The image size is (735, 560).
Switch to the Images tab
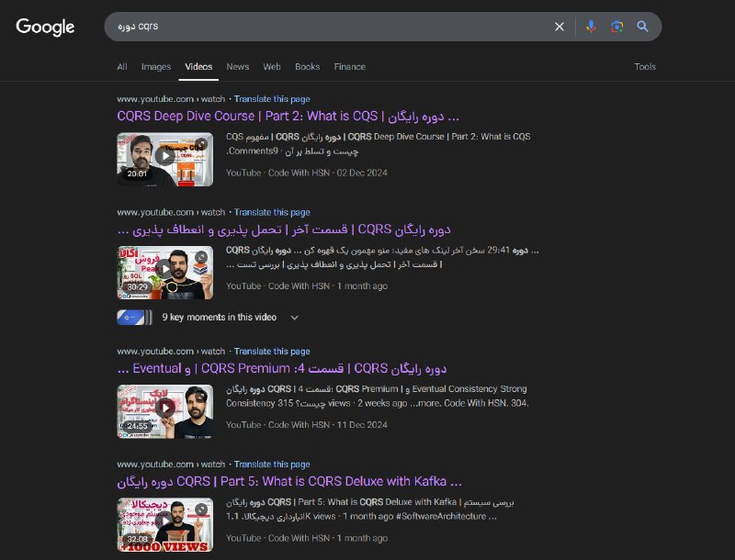[x=156, y=66]
